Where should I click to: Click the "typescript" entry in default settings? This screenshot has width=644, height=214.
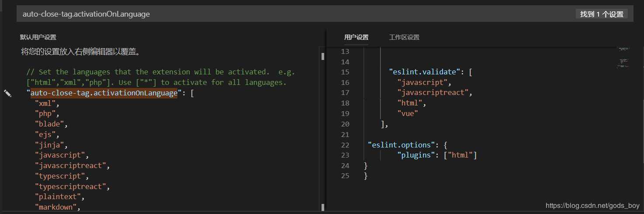60,176
